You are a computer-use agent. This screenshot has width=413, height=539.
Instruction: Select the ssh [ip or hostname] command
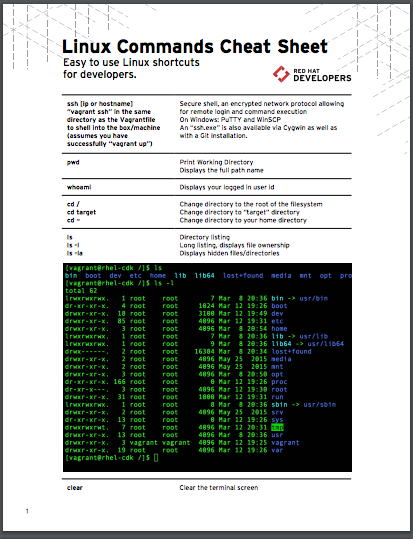coord(100,104)
